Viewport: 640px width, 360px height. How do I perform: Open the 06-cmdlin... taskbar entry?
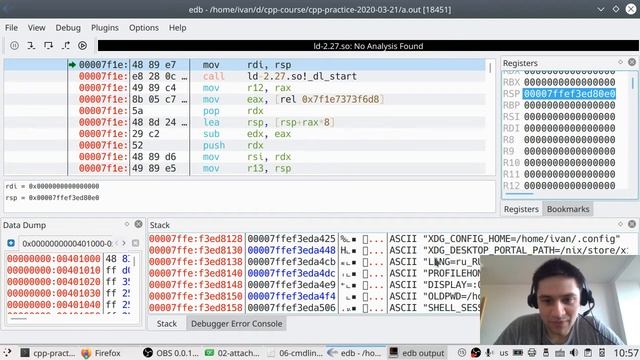click(x=295, y=353)
